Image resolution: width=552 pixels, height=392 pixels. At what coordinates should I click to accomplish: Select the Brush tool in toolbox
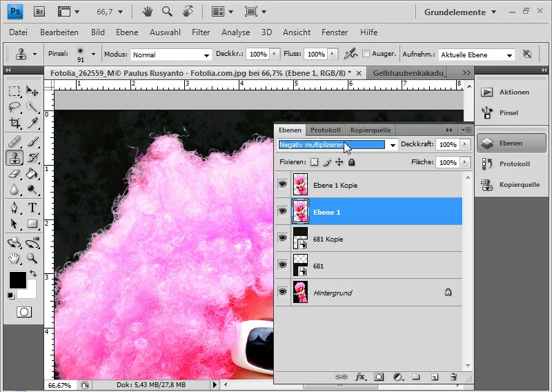pyautogui.click(x=32, y=142)
